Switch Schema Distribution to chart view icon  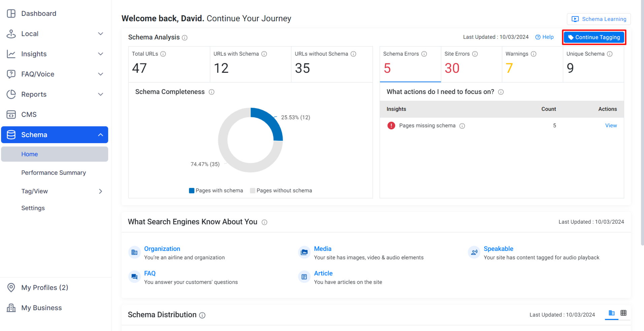[612, 313]
